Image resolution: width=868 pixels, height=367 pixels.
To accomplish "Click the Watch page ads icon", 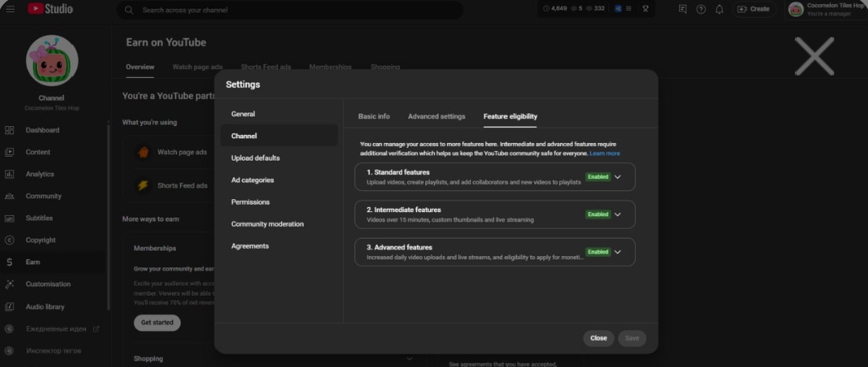I will pos(143,153).
